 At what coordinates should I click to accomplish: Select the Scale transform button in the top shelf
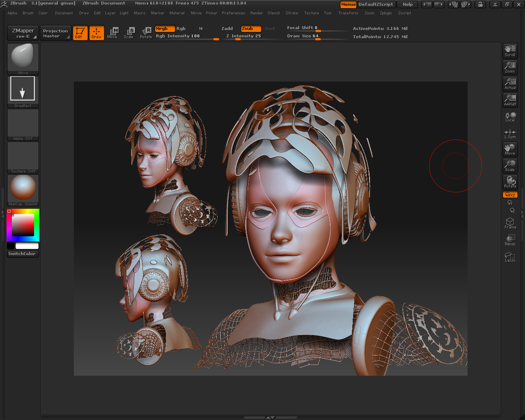pyautogui.click(x=128, y=33)
